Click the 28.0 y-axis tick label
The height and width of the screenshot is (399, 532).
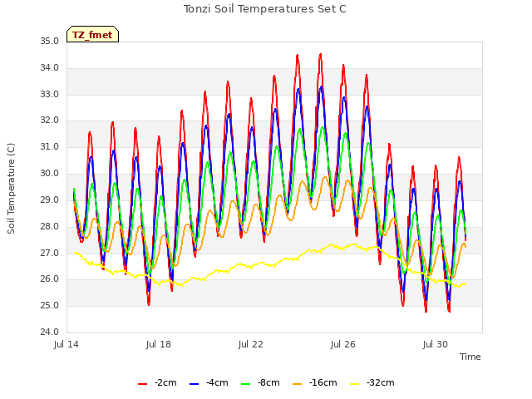50,226
